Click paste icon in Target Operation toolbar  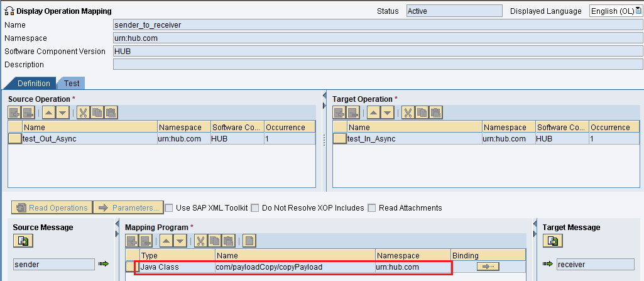point(436,113)
